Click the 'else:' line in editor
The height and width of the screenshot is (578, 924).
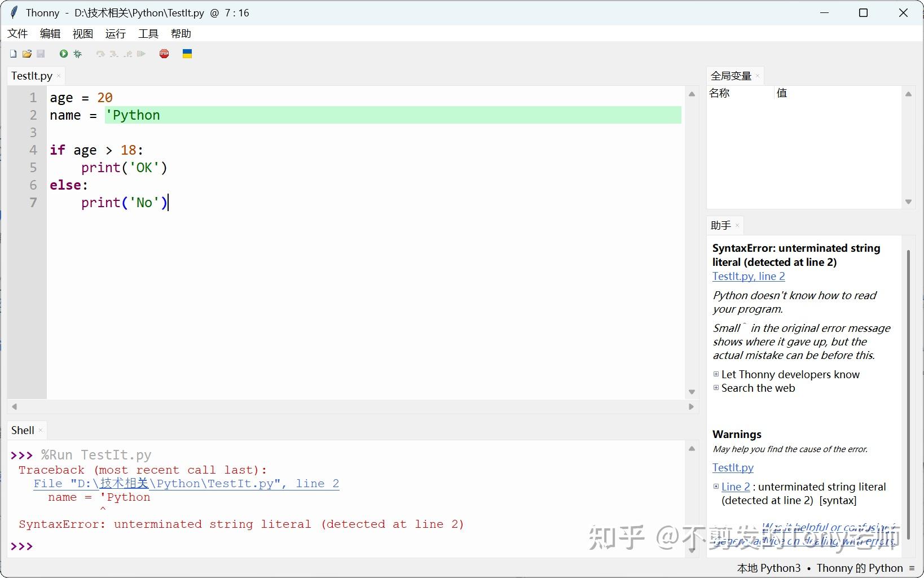click(x=69, y=185)
